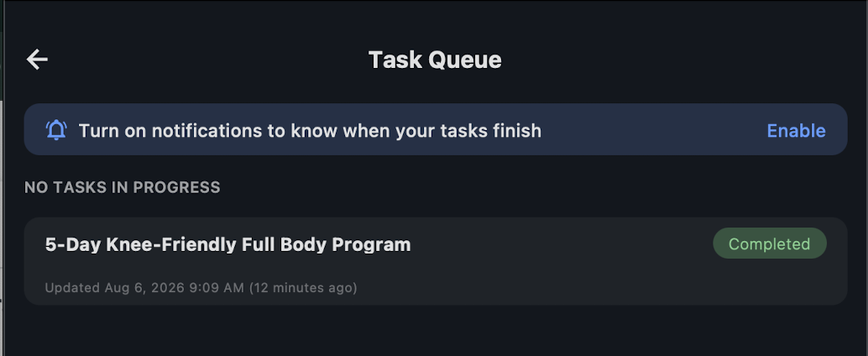
Task: Click the NO TASKS IN PROGRESS section header
Action: [x=123, y=187]
